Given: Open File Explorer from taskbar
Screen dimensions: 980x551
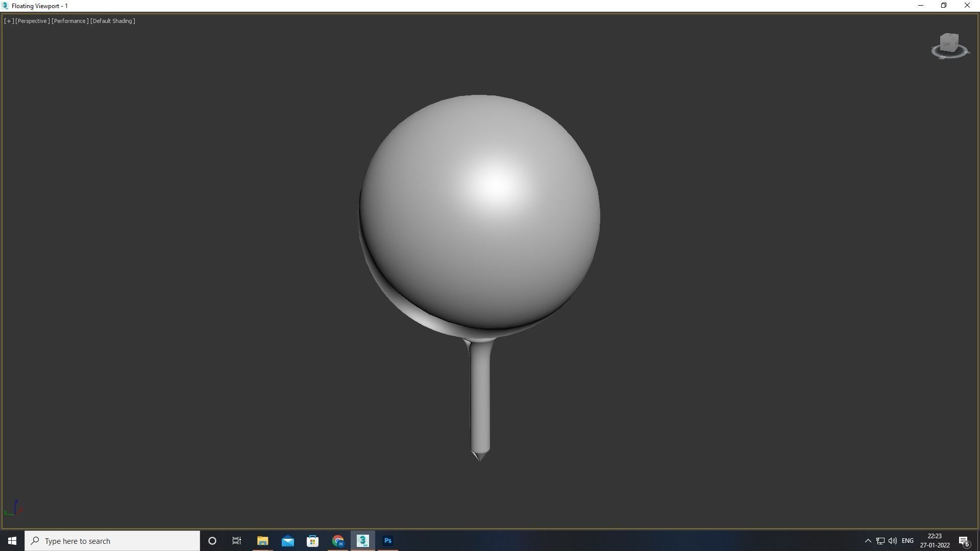Looking at the screenshot, I should coord(262,541).
